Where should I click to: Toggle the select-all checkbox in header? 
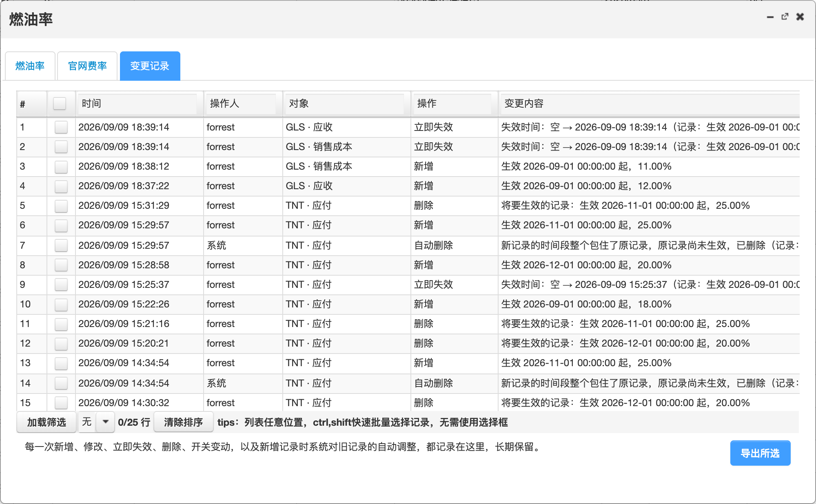[x=60, y=104]
